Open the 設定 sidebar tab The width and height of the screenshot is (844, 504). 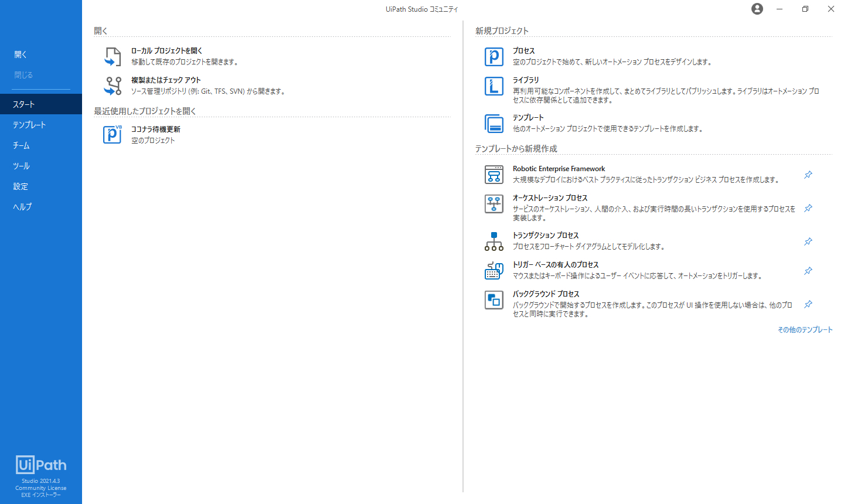[41, 186]
